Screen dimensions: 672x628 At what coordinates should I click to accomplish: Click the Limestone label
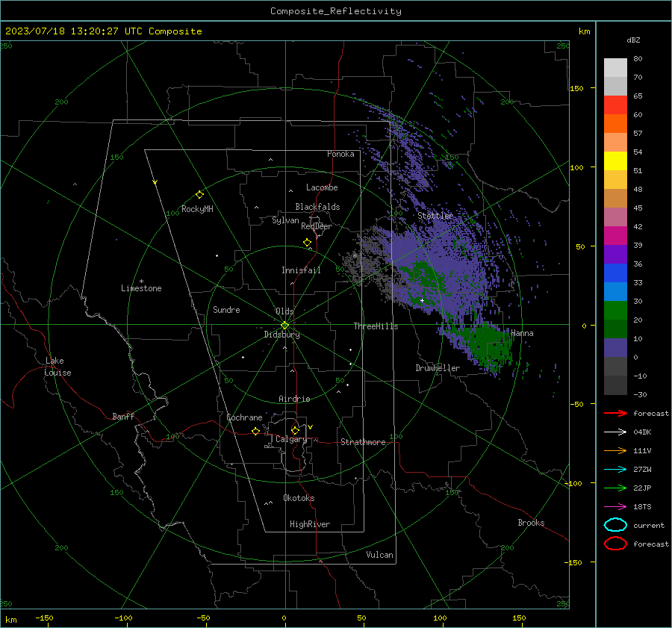pos(141,288)
